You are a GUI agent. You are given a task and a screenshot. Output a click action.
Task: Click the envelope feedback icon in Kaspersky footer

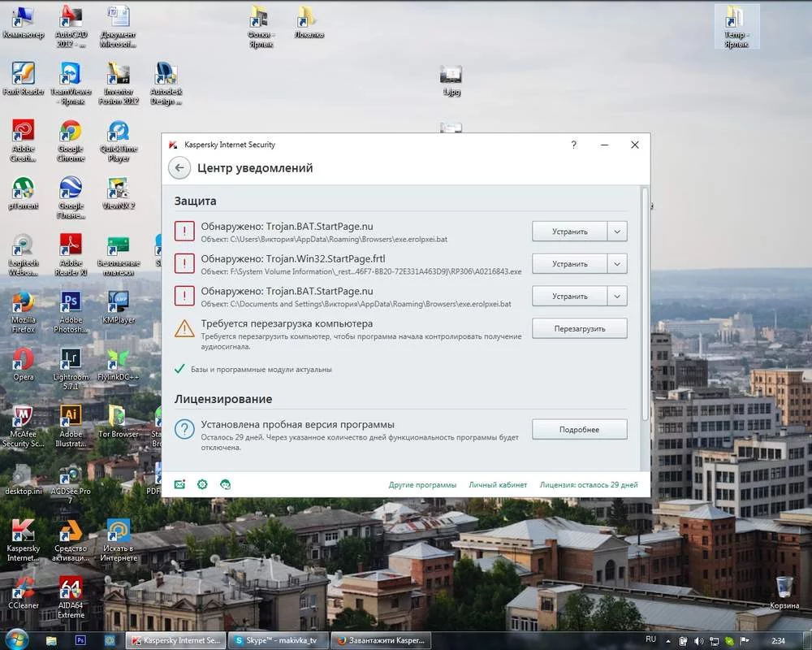point(179,484)
